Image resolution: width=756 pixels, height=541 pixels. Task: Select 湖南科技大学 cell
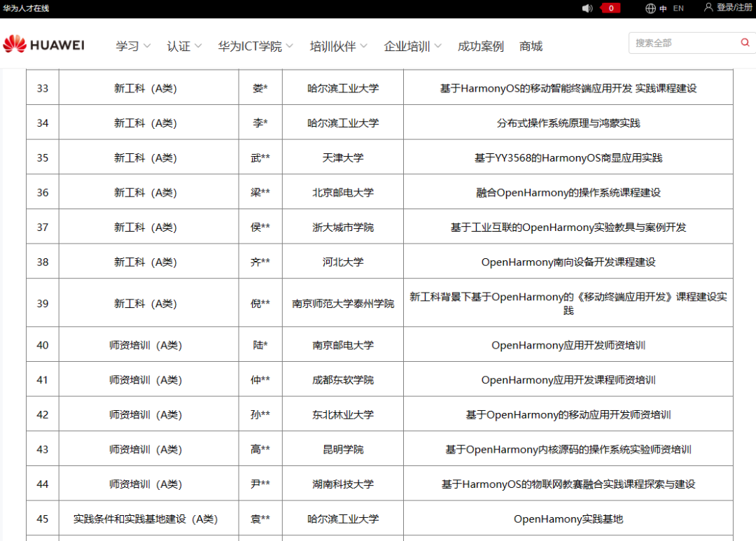(343, 484)
